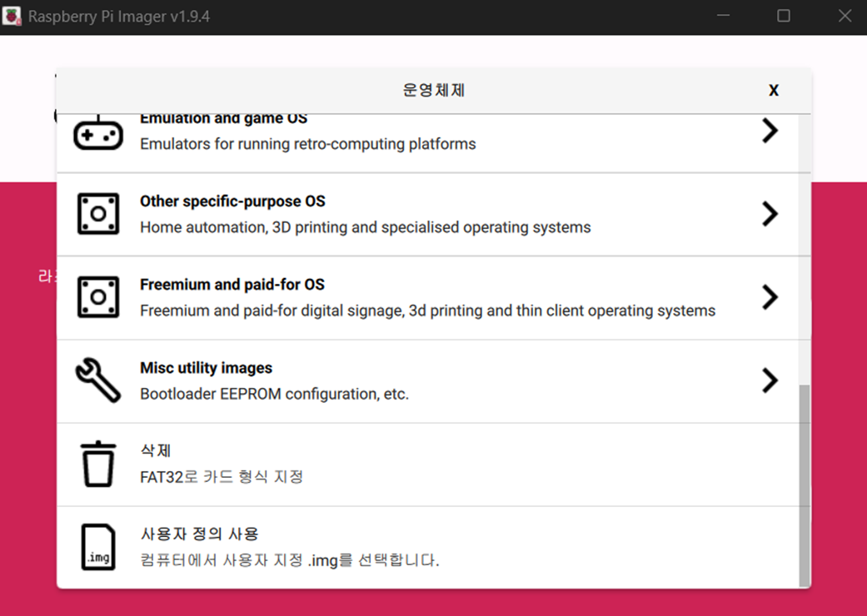Select 삭제 to format card as FAT32
Viewport: 867px width, 616px height.
[427, 464]
